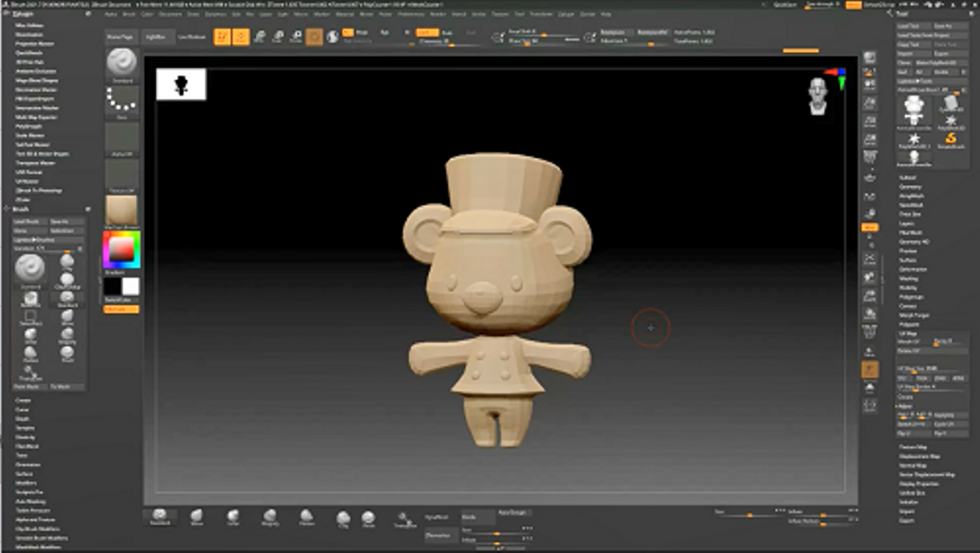This screenshot has width=980, height=553.
Task: Pick a color in the color picker square
Action: pos(121,250)
